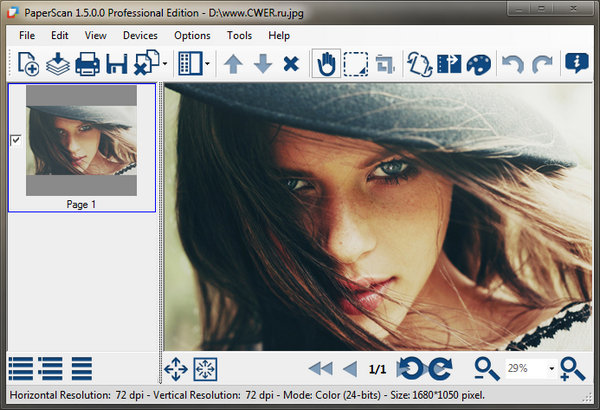This screenshot has width=600, height=410.
Task: Go to previous page arrow
Action: tap(350, 369)
